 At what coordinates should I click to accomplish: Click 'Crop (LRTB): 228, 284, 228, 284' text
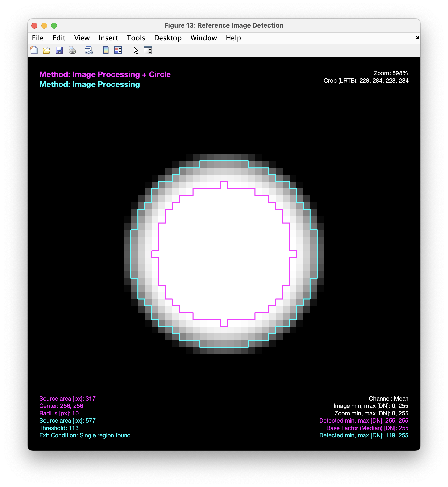coord(366,81)
